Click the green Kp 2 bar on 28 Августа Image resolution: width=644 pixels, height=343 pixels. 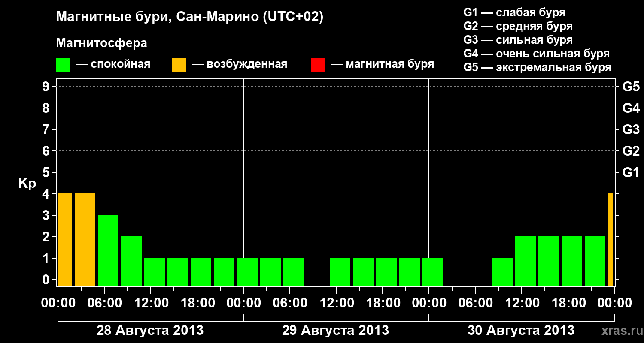click(x=131, y=262)
